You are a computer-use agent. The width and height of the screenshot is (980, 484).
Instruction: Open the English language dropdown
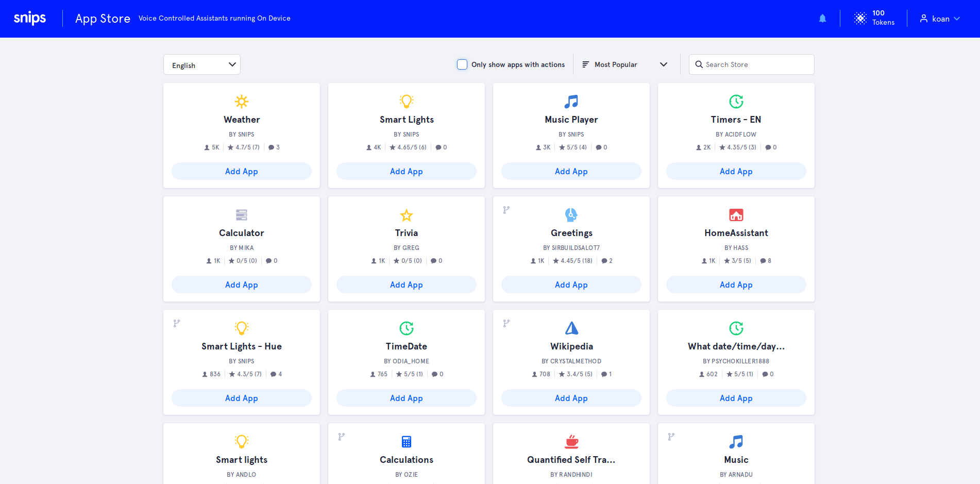pyautogui.click(x=202, y=64)
